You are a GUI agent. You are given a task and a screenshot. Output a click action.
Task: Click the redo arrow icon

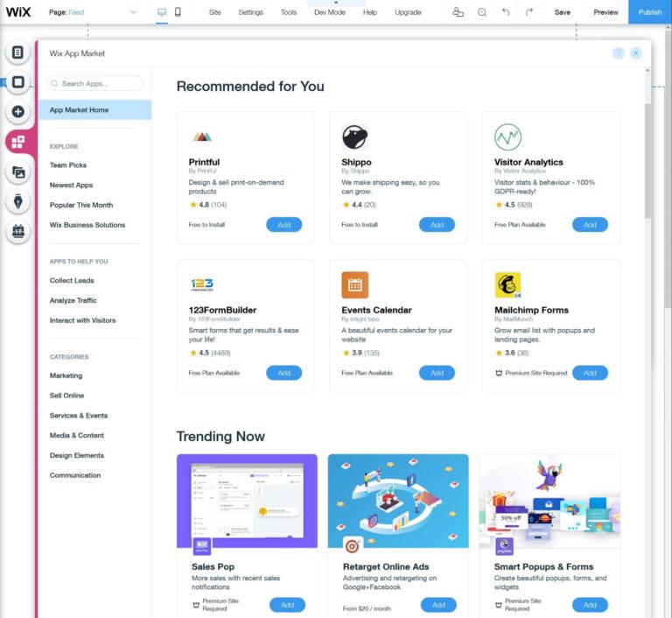pyautogui.click(x=529, y=12)
